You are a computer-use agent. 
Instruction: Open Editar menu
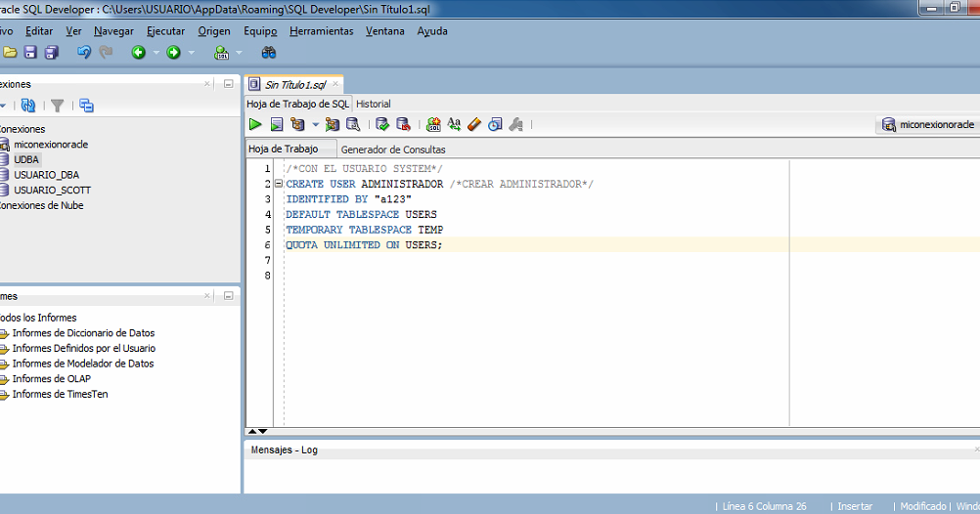click(x=39, y=30)
